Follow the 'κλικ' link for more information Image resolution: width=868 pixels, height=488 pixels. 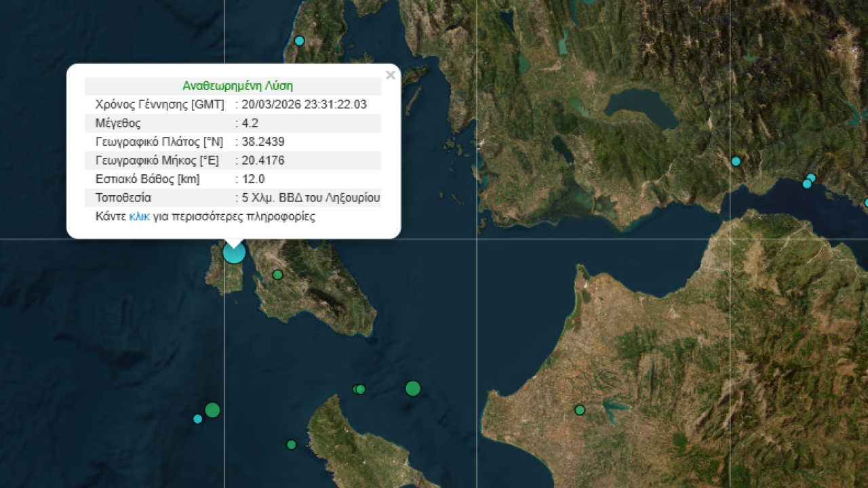coord(139,217)
